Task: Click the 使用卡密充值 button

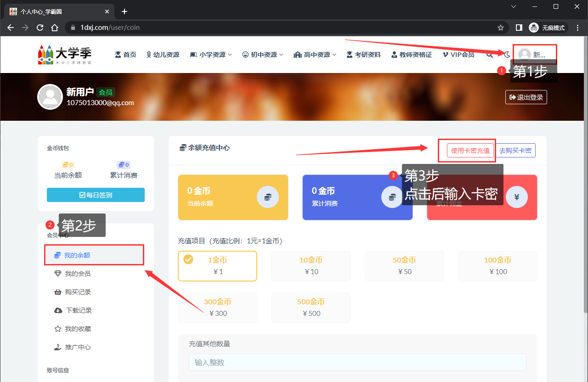Action: (x=470, y=151)
